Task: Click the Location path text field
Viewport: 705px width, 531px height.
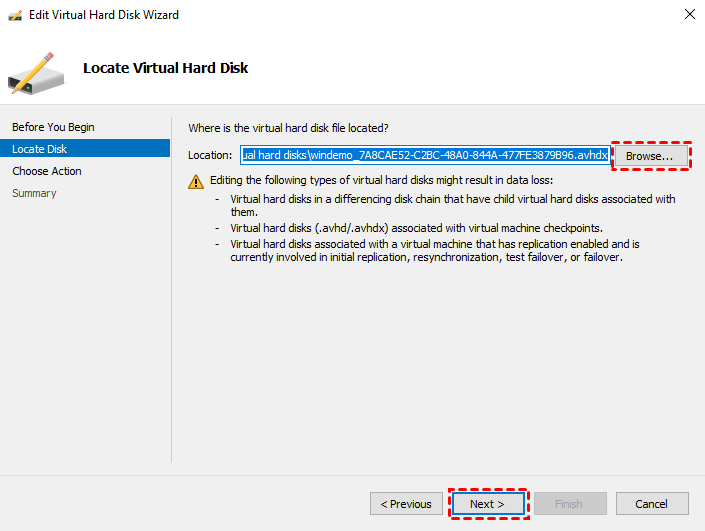Action: click(424, 155)
